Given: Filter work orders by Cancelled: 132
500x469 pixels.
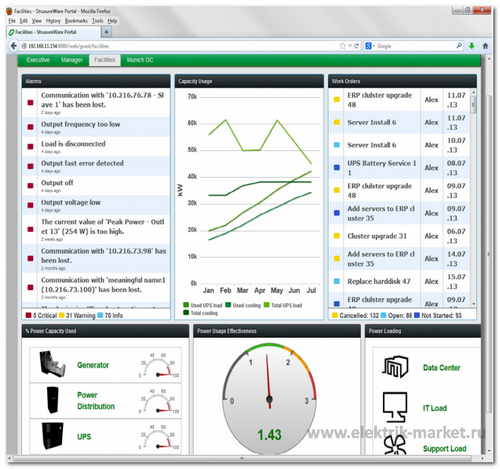Looking at the screenshot, I should point(356,315).
